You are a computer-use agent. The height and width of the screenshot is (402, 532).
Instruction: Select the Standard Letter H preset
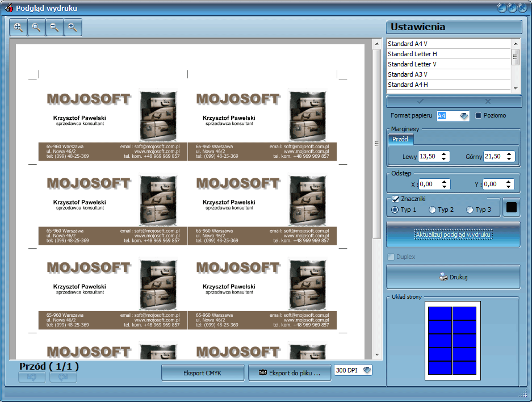449,54
